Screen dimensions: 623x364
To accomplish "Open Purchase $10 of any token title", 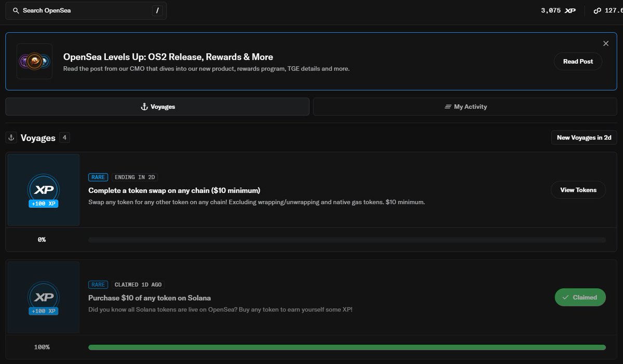I will click(x=150, y=298).
